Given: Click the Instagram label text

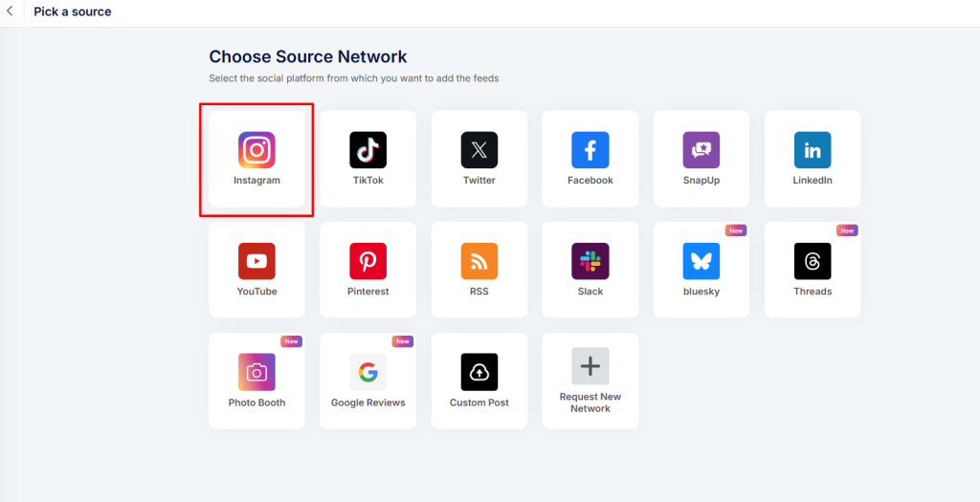Looking at the screenshot, I should [x=256, y=181].
